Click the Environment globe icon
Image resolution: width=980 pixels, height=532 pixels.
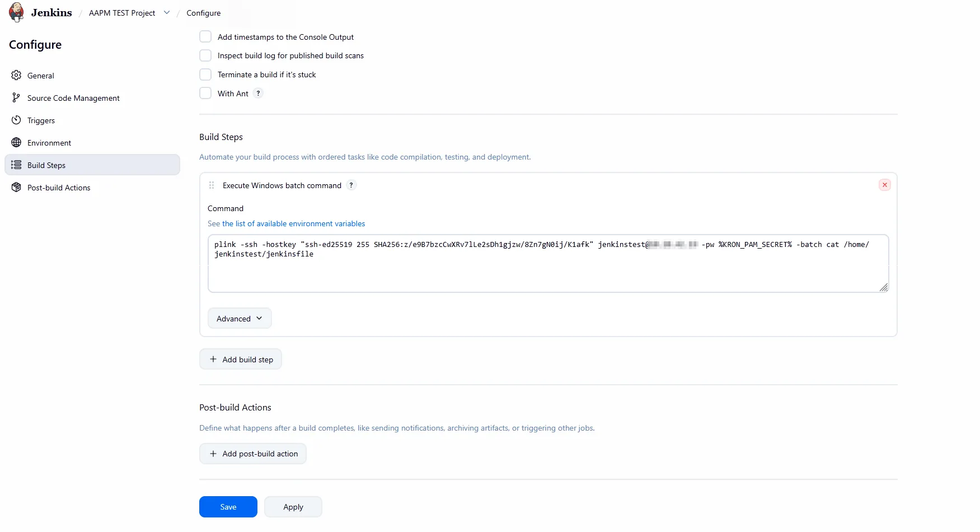pyautogui.click(x=16, y=142)
